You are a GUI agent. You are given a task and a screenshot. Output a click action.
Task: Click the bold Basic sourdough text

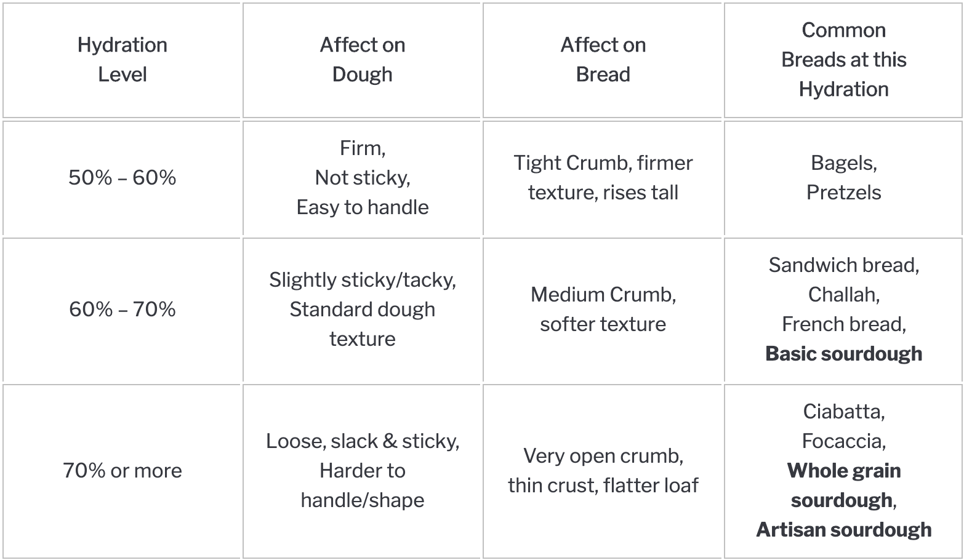pyautogui.click(x=843, y=354)
